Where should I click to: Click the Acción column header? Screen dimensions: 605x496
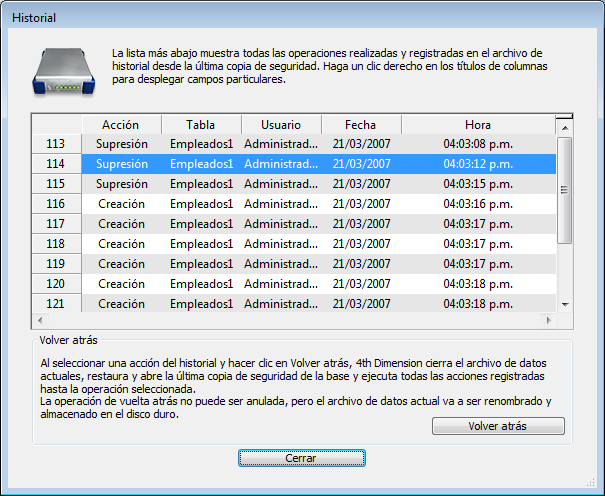tap(120, 125)
